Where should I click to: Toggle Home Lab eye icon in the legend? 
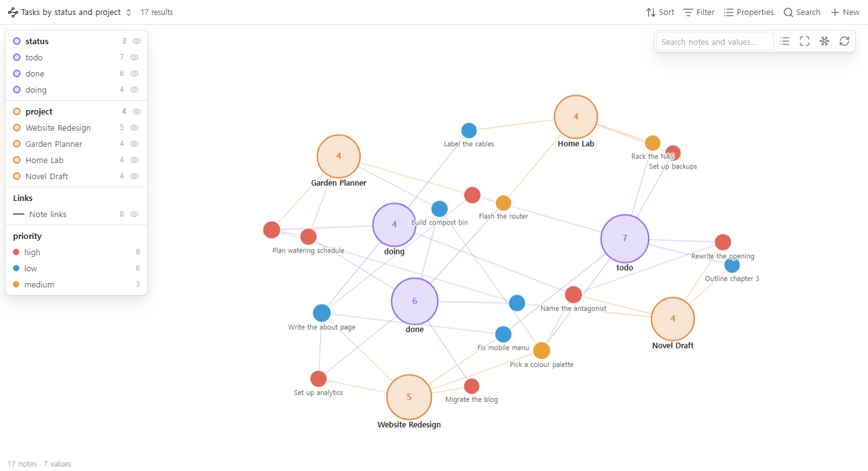pyautogui.click(x=134, y=160)
